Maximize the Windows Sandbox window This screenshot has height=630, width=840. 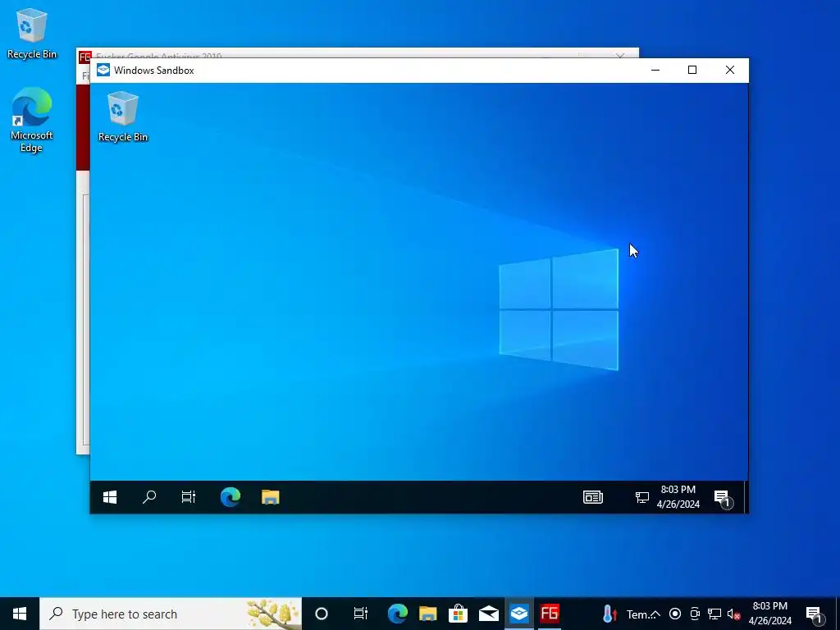tap(692, 71)
